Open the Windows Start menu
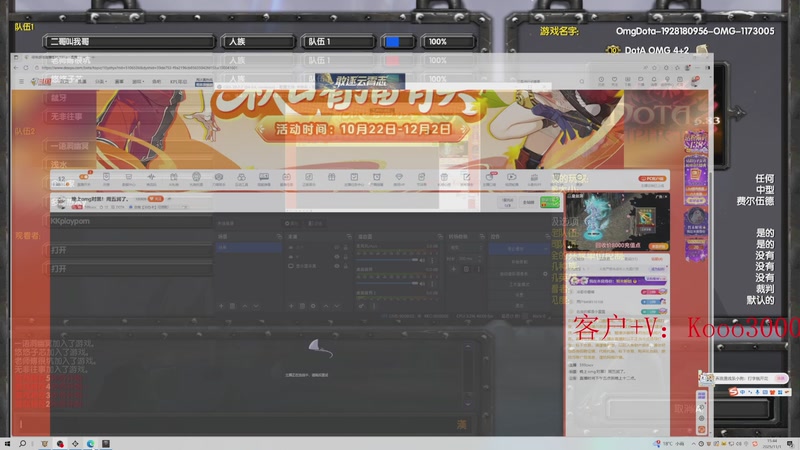 coord(7,443)
